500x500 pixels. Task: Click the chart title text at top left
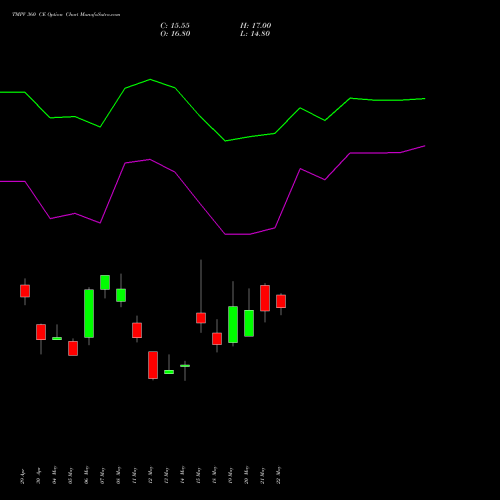(x=66, y=15)
